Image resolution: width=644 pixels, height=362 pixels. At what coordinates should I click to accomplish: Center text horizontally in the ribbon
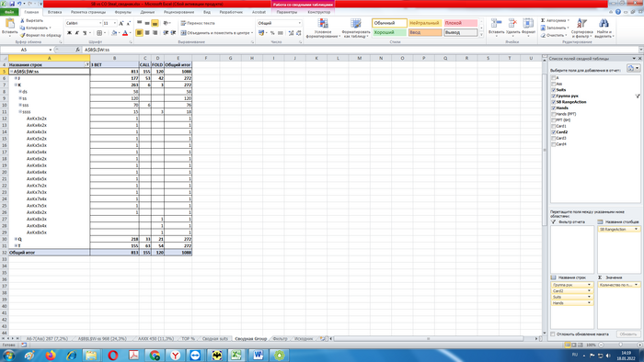click(x=147, y=33)
